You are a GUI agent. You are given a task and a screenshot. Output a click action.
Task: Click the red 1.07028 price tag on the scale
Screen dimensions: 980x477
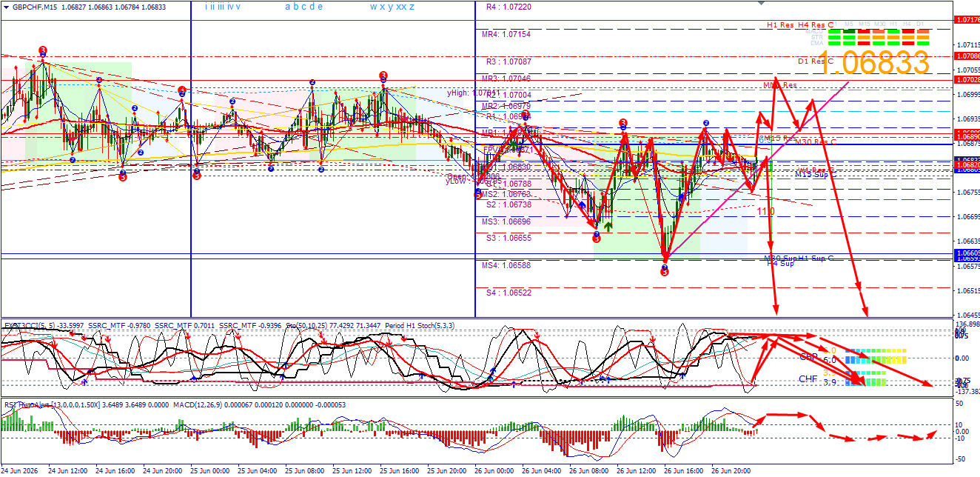967,79
